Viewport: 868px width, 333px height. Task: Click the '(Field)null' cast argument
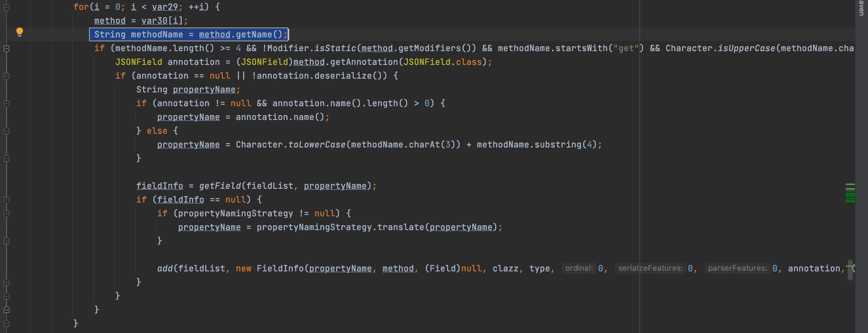[453, 269]
